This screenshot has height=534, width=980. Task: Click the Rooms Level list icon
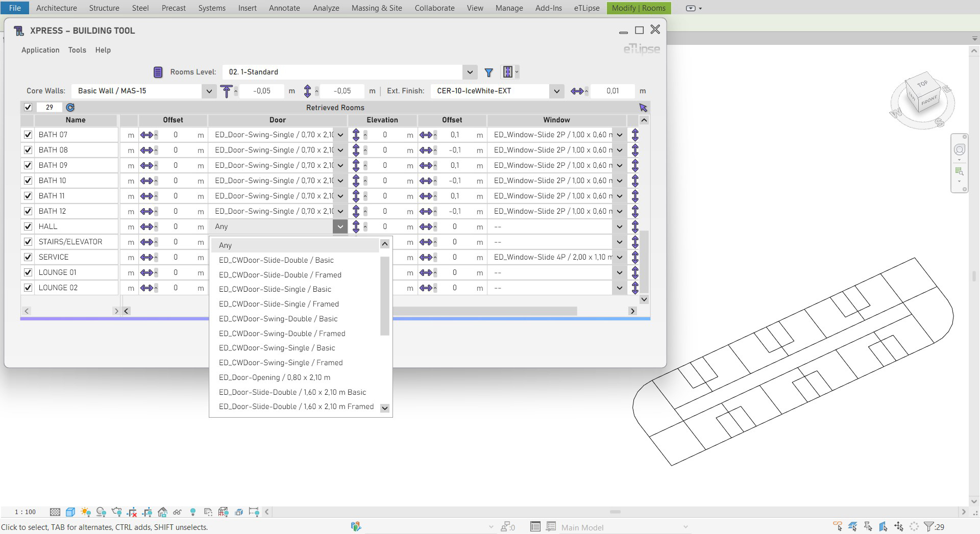pyautogui.click(x=158, y=72)
